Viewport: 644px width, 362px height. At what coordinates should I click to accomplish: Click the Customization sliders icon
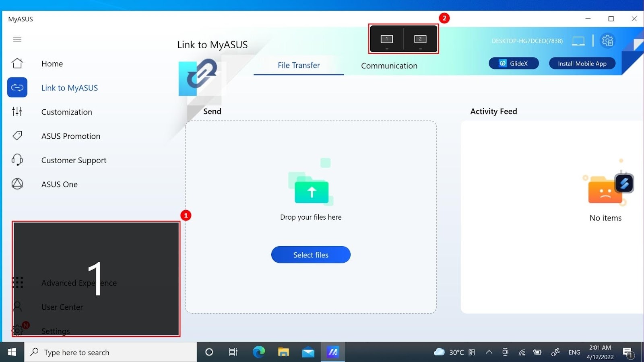tap(17, 111)
